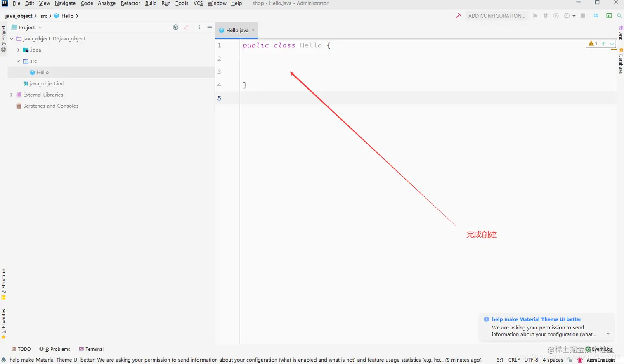The width and height of the screenshot is (624, 364).
Task: Click UTF-8 encoding in status bar
Action: pyautogui.click(x=531, y=360)
